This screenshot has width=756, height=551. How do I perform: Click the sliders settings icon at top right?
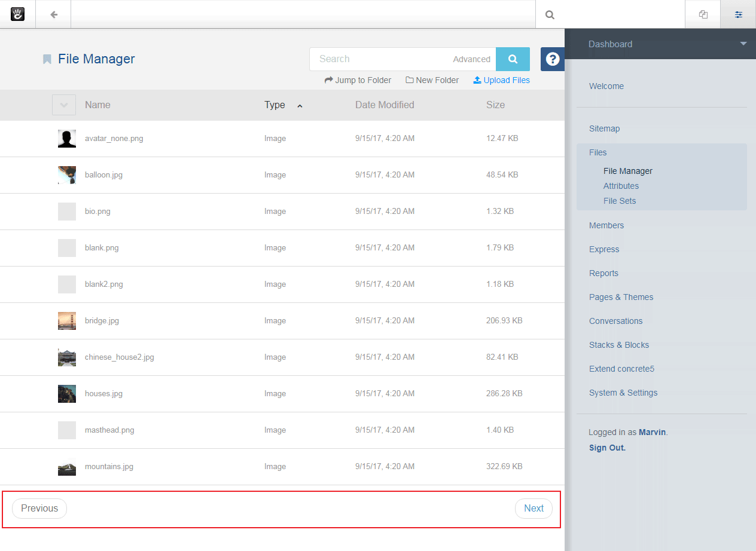pyautogui.click(x=737, y=14)
